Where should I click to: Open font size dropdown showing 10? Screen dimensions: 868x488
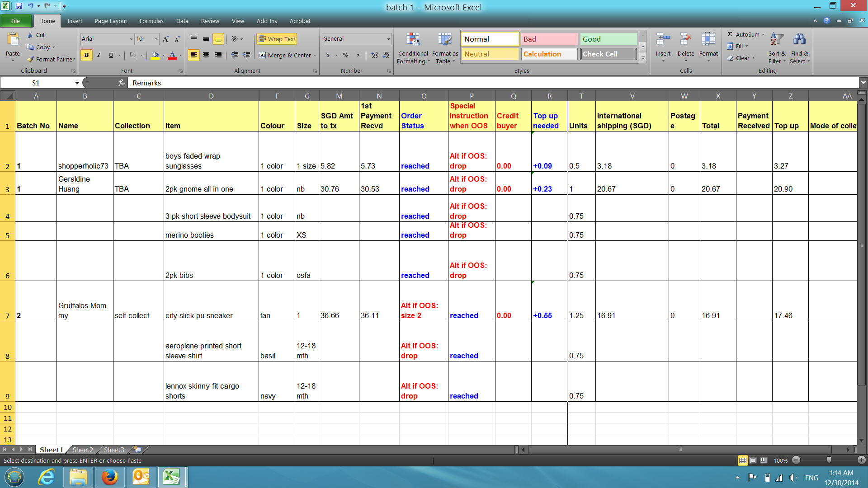point(156,39)
